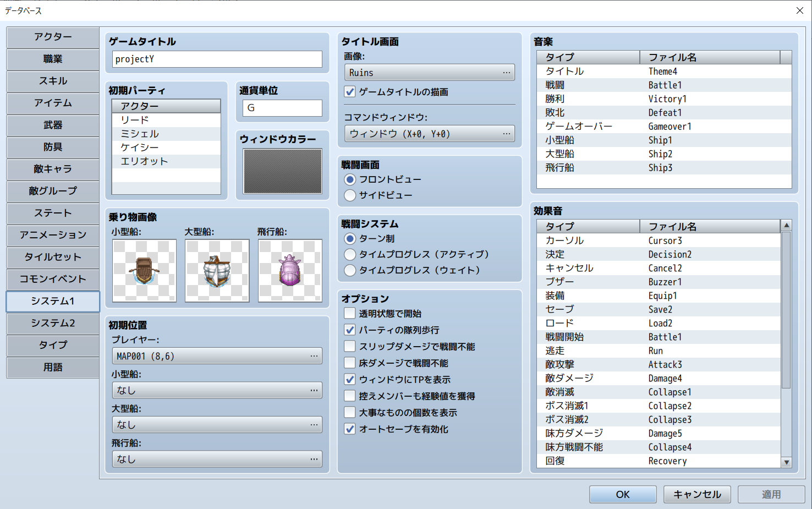Select the フロントビュー battle screen option
This screenshot has width=812, height=509.
pos(350,179)
